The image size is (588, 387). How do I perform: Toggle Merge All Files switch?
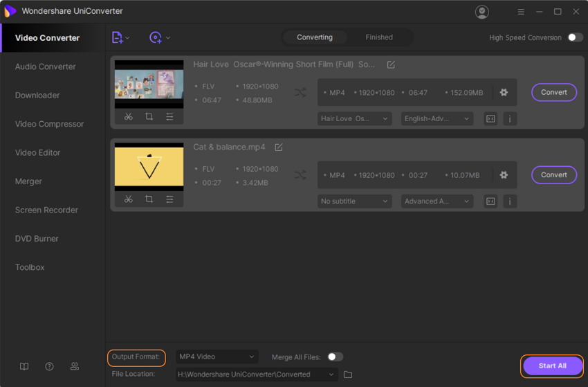tap(335, 357)
